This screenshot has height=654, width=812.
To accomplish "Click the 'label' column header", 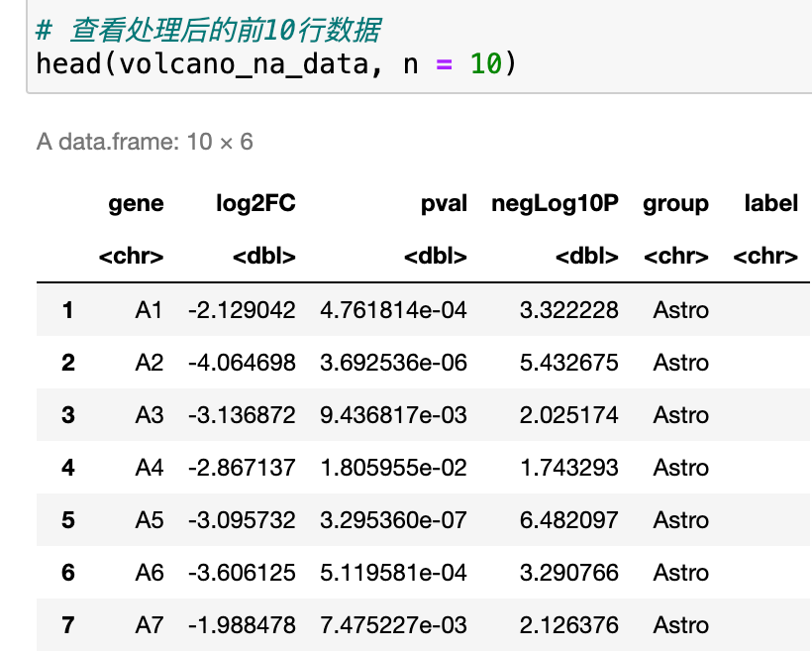I will 771,203.
